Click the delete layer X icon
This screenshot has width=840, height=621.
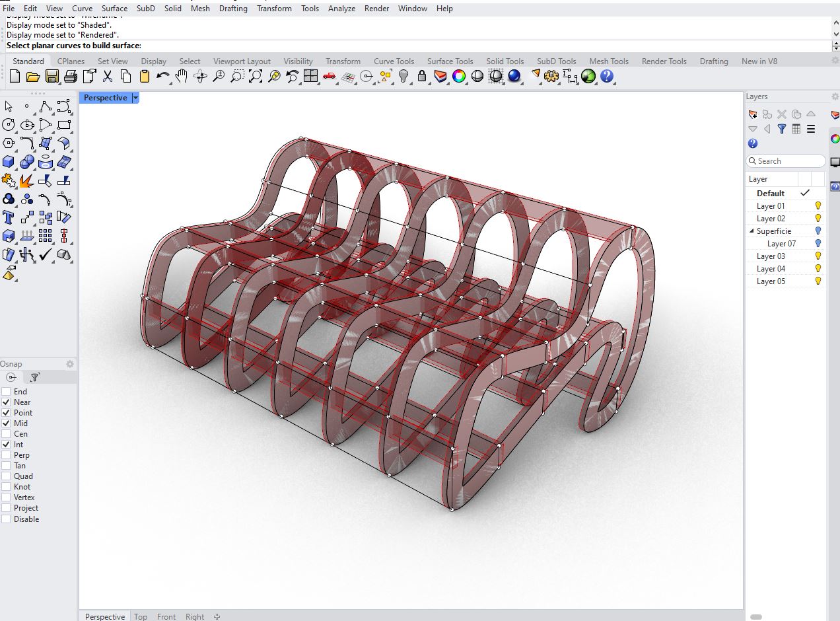point(781,114)
